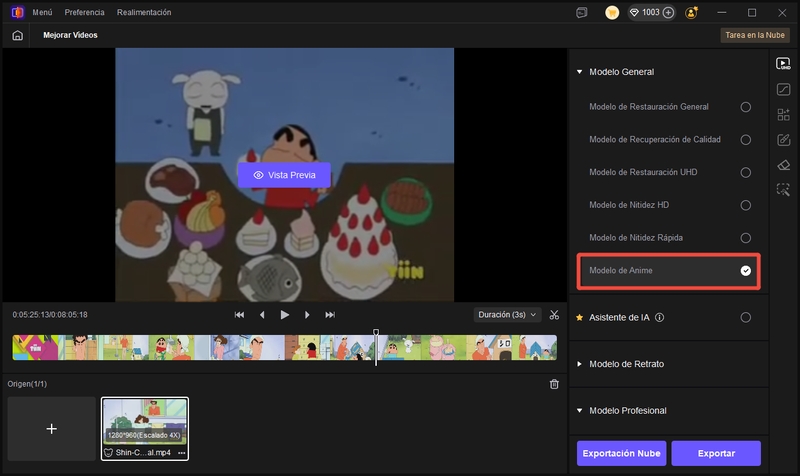Delete source with the trash icon
Screen dimensions: 800x476
point(554,384)
